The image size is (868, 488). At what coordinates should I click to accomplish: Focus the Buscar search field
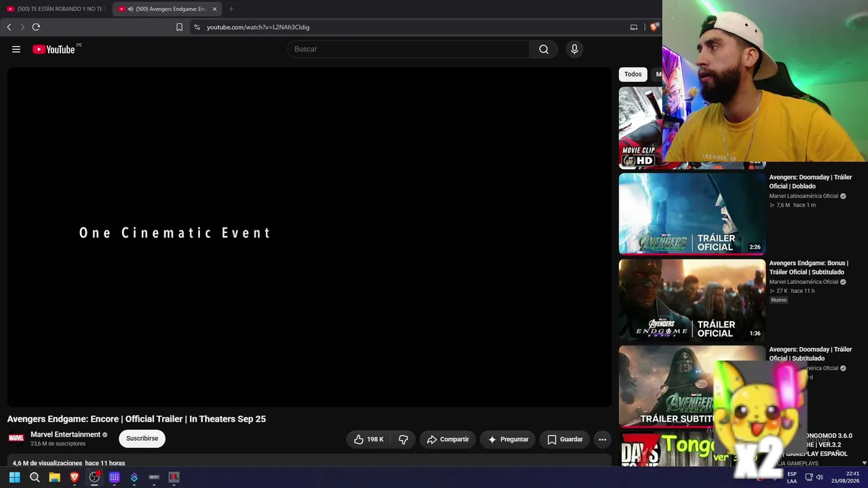coord(408,49)
